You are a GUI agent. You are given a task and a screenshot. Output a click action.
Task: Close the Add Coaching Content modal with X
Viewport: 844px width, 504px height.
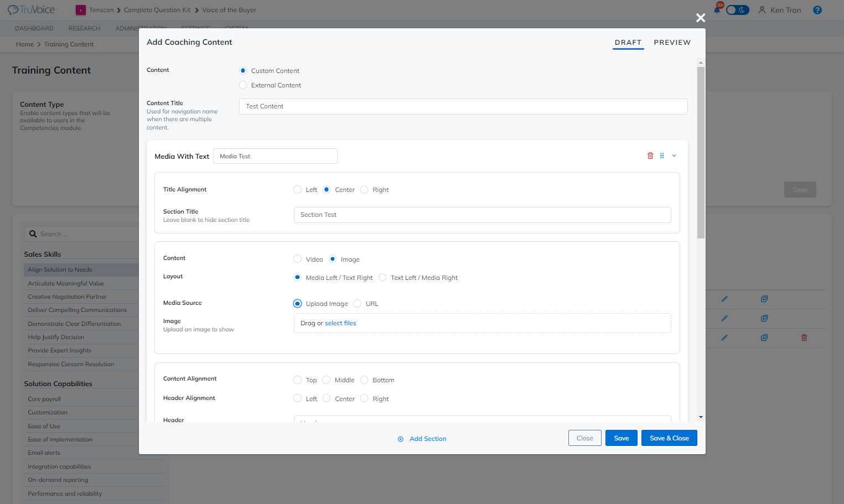(701, 18)
